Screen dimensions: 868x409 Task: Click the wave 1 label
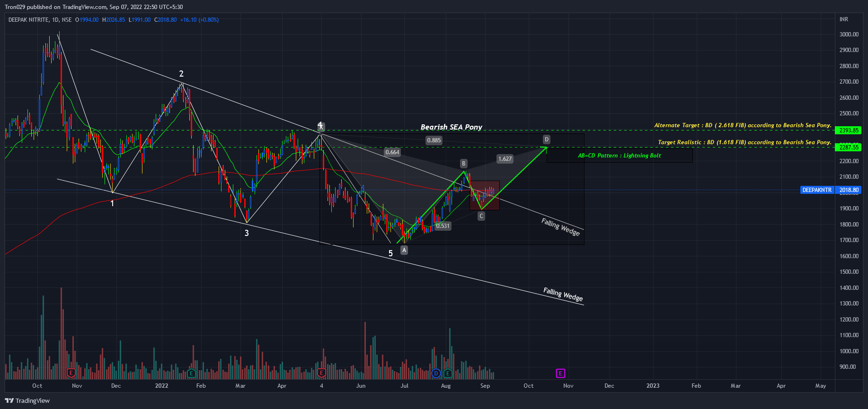[112, 204]
